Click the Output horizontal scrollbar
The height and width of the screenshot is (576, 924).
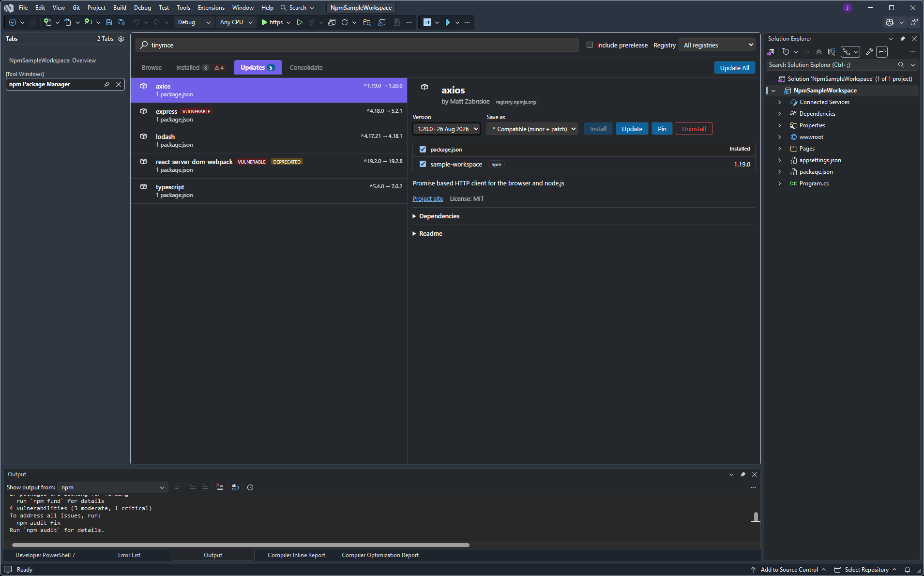(x=241, y=545)
